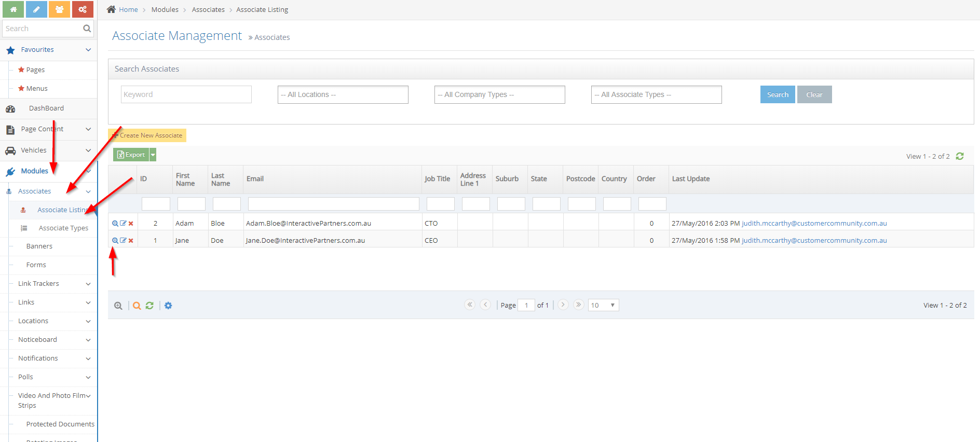This screenshot has height=442, width=980.
Task: Click the green refresh icon near view count
Action: [x=960, y=156]
